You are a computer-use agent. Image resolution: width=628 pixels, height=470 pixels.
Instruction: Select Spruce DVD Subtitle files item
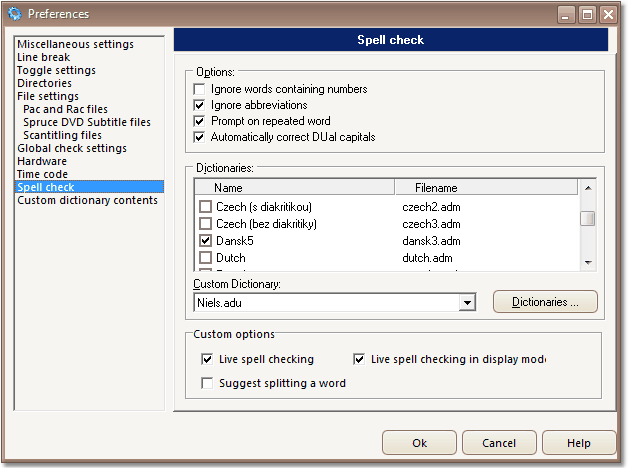pos(87,122)
